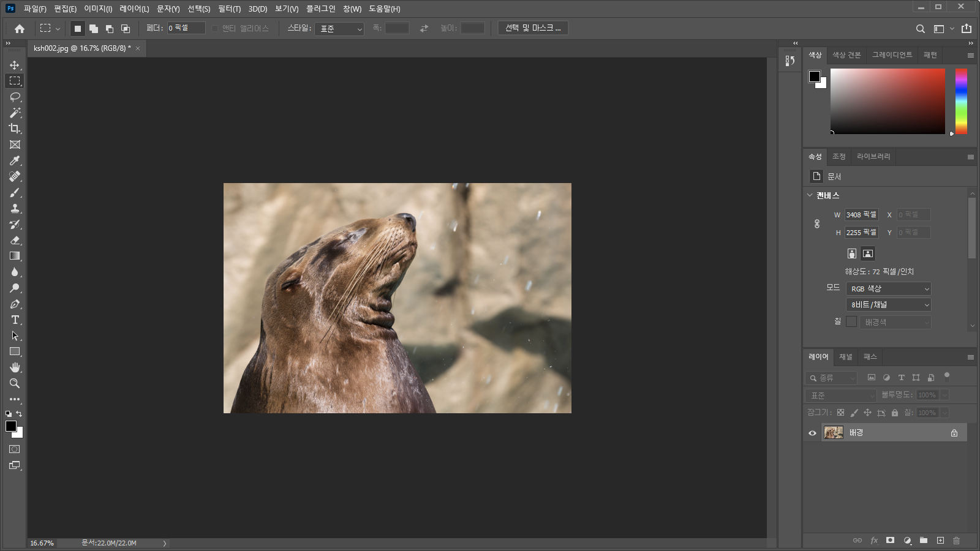
Task: Collapse the 캔버스 section
Action: point(810,195)
